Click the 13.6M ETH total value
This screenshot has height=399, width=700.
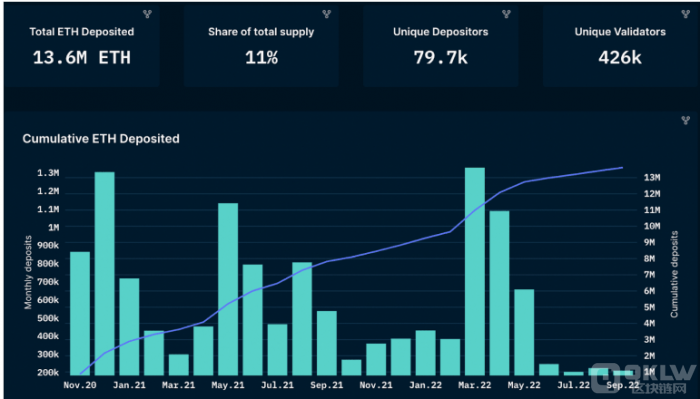(82, 58)
